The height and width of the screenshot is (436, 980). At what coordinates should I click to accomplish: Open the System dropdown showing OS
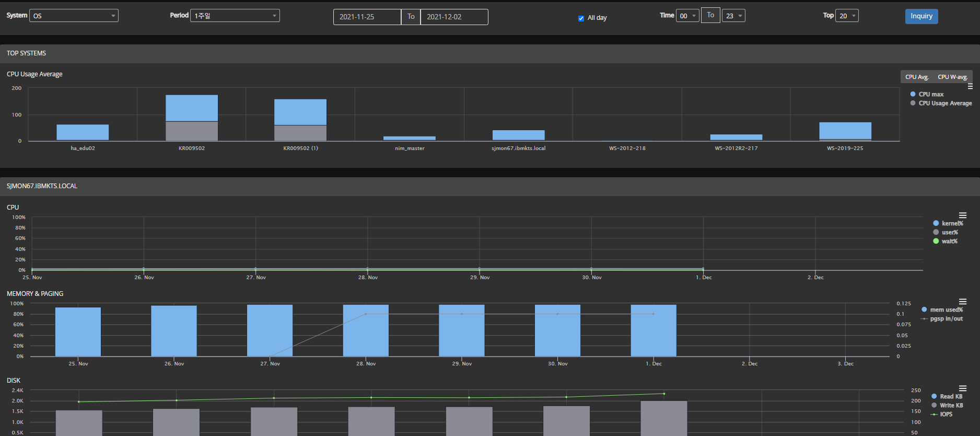point(74,16)
